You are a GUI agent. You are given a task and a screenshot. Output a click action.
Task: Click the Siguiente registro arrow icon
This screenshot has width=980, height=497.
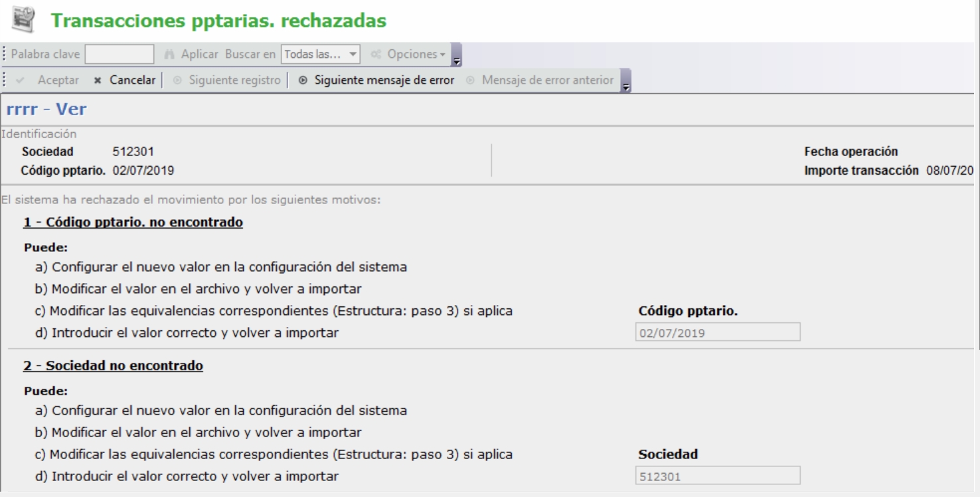coord(177,80)
